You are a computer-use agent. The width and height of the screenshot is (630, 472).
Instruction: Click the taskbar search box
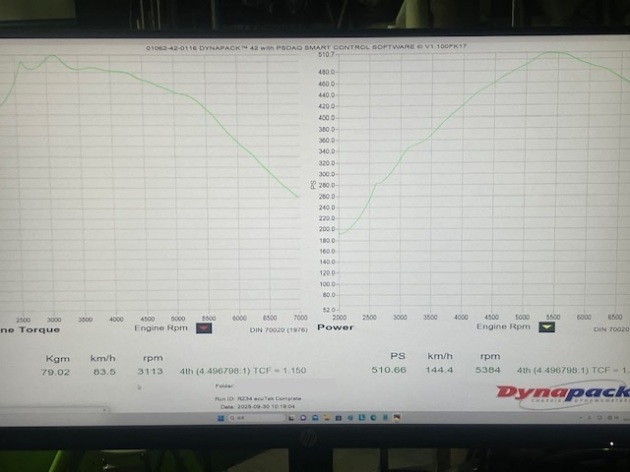click(x=244, y=418)
